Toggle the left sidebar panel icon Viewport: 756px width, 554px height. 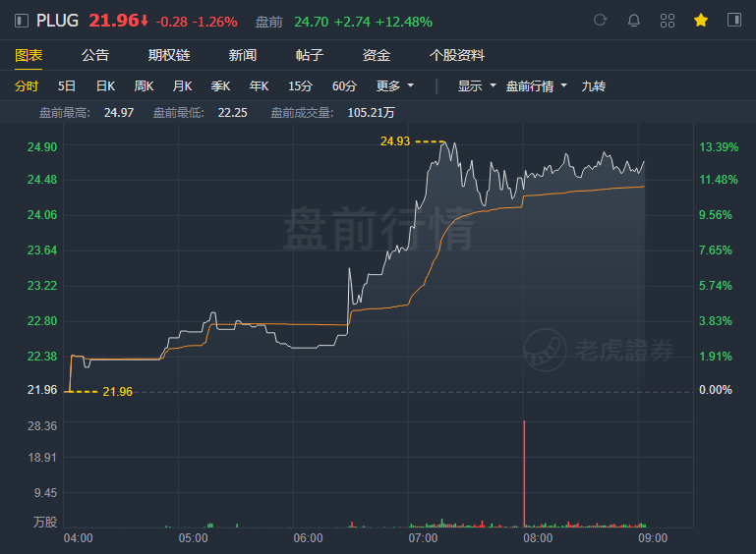pyautogui.click(x=22, y=21)
